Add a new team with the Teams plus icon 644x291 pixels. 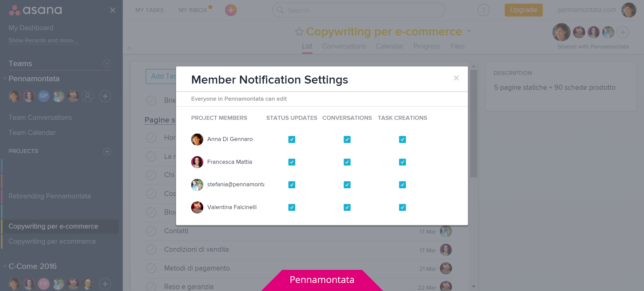tap(107, 64)
